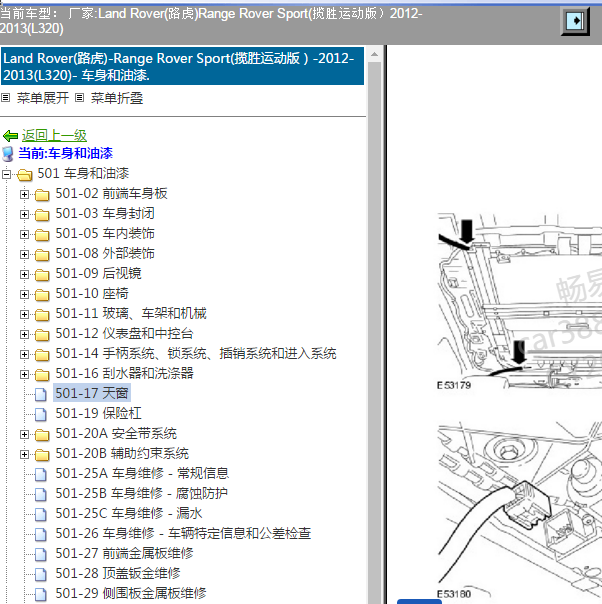The width and height of the screenshot is (602, 604).
Task: Click 菜单展开 to expand all menus
Action: [43, 98]
